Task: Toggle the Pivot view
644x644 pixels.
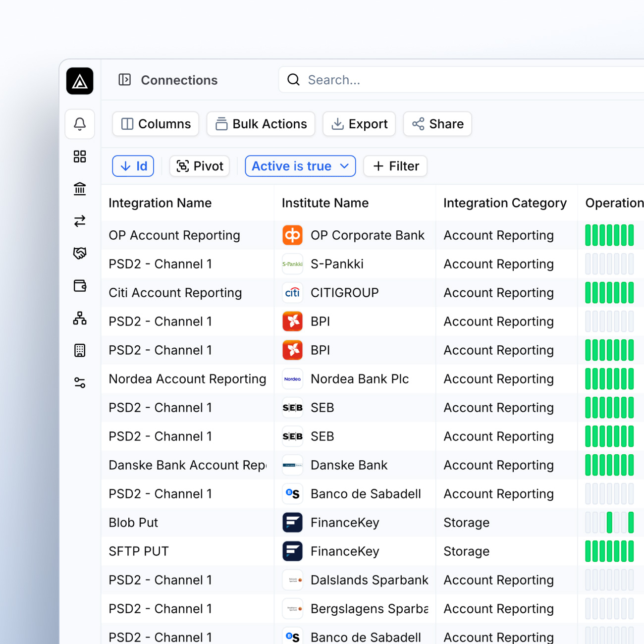Action: [x=200, y=166]
